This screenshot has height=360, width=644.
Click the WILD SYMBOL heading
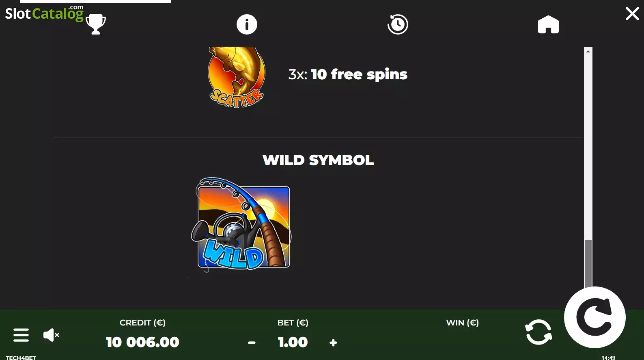(x=318, y=160)
